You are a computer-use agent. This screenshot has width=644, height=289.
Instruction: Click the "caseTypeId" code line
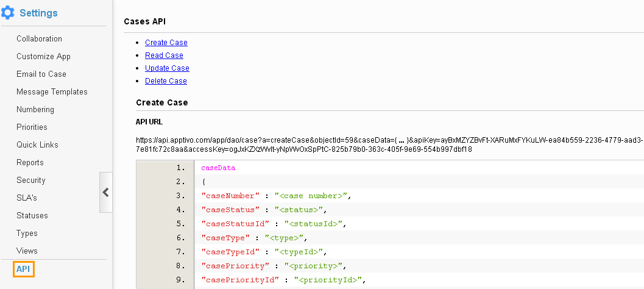(264, 252)
